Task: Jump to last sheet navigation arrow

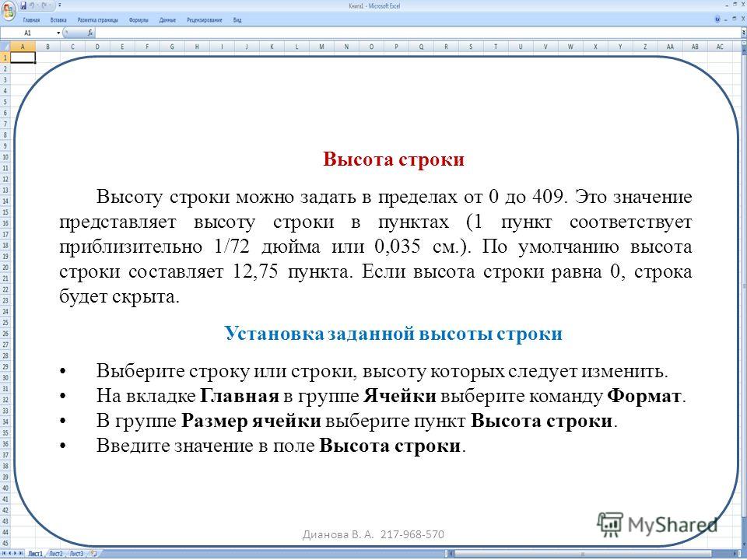Action: (x=22, y=554)
